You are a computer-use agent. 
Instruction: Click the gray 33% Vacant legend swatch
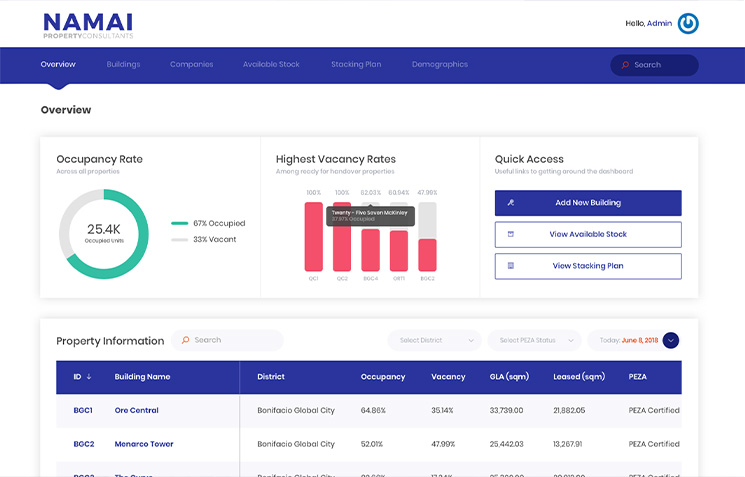(x=180, y=239)
